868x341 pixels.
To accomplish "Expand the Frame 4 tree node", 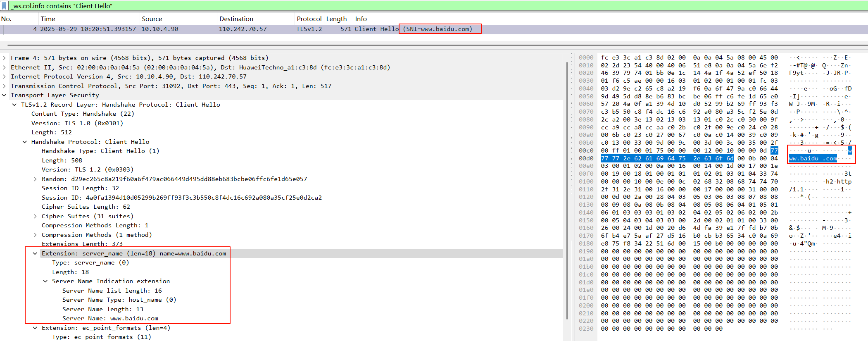I will click(x=4, y=58).
